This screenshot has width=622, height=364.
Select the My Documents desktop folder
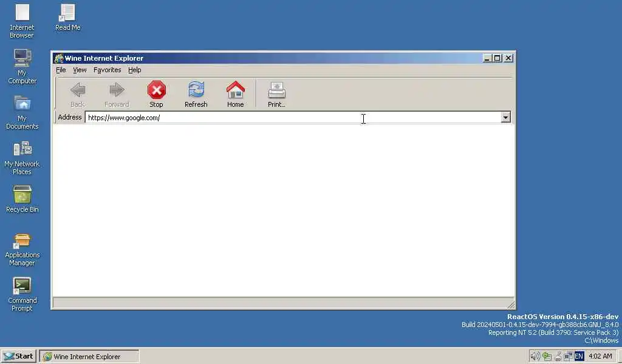click(x=22, y=112)
